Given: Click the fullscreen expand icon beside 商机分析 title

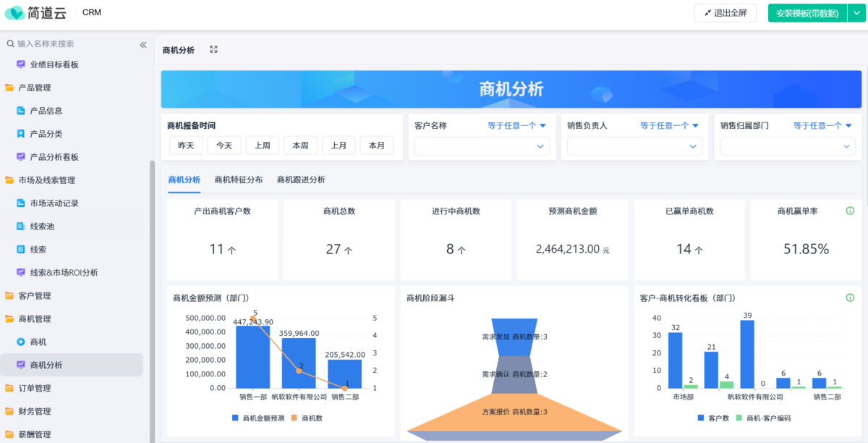Looking at the screenshot, I should 213,50.
